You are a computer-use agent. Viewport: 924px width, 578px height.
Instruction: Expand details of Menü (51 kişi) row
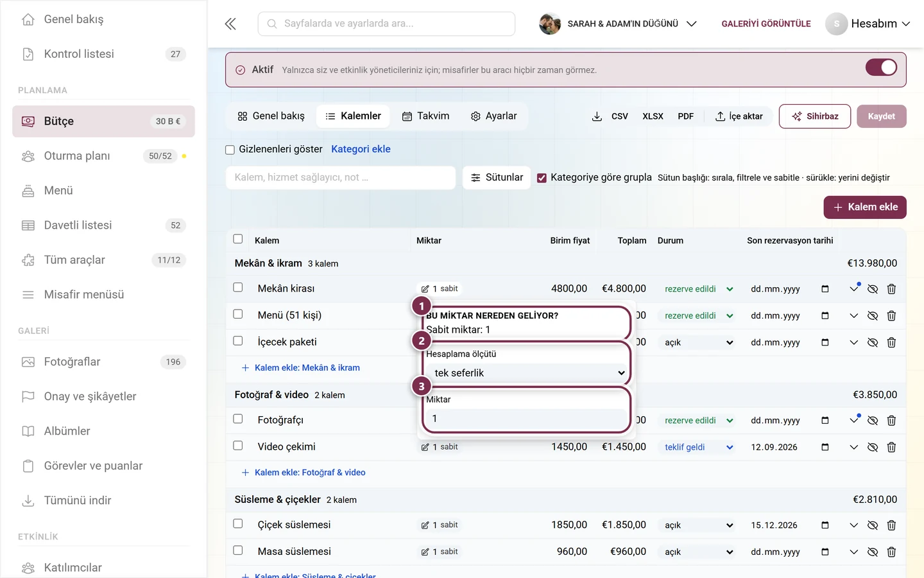[853, 316]
